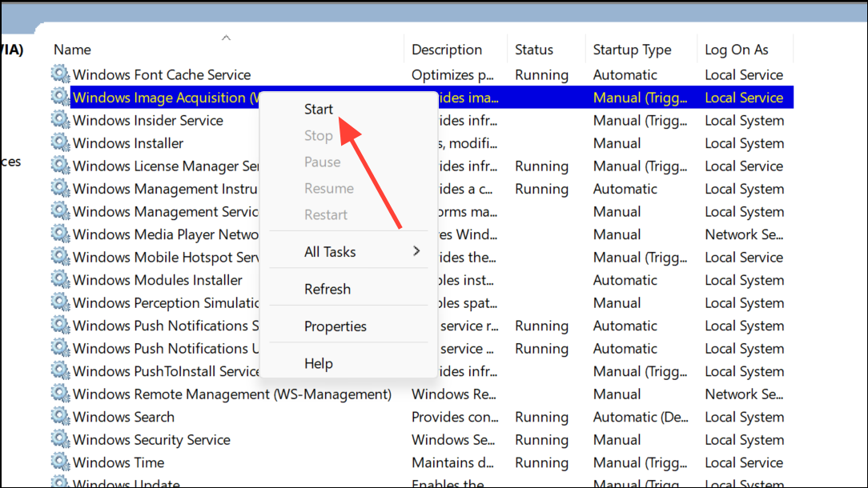868x488 pixels.
Task: Click the gear icon for Windows Modules Installer
Action: [60, 279]
